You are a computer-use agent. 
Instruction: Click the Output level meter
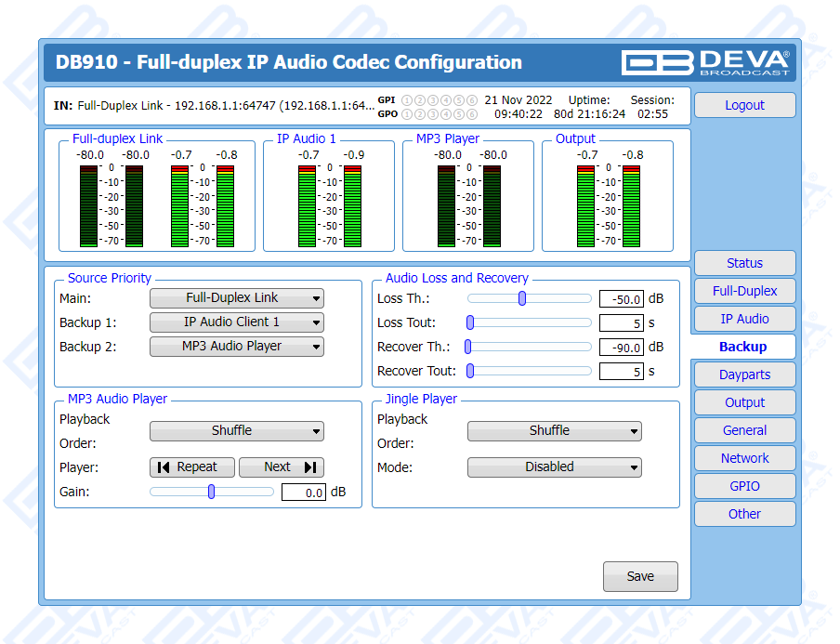coord(608,205)
